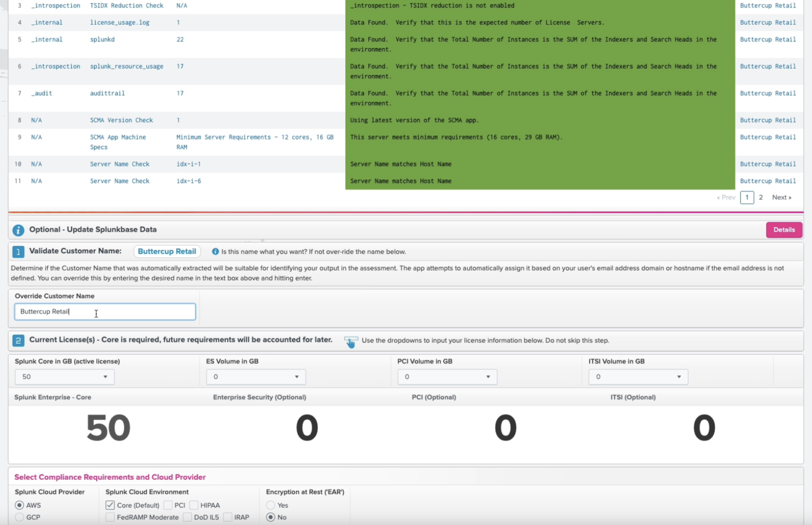812x525 pixels.
Task: Click the Override Customer Name text field
Action: [x=105, y=312]
